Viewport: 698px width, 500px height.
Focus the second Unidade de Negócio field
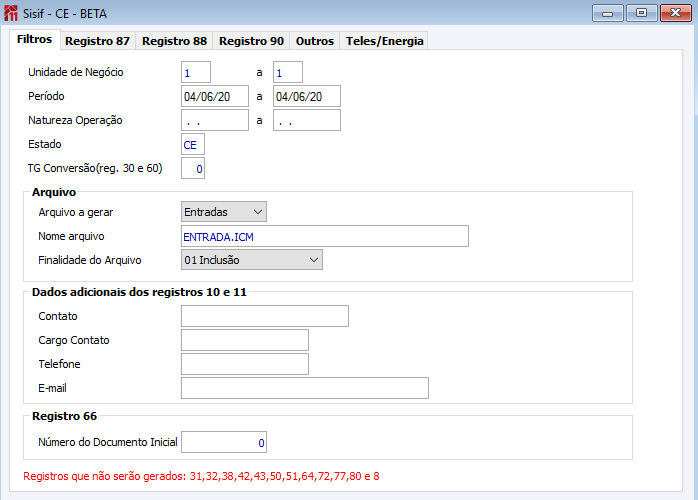coord(288,73)
